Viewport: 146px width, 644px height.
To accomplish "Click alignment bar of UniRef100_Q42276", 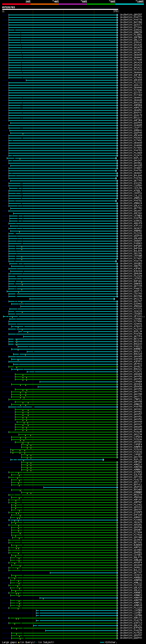I will pyautogui.click(x=72, y=299).
